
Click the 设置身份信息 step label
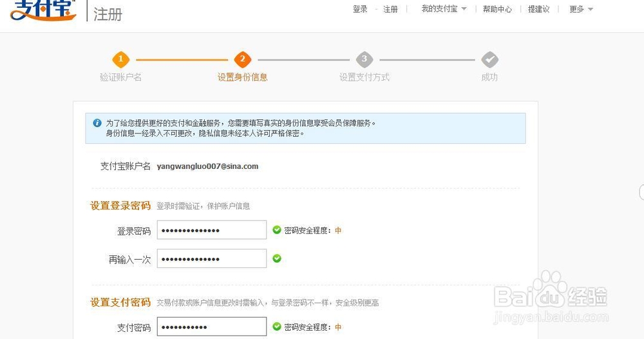coord(242,77)
